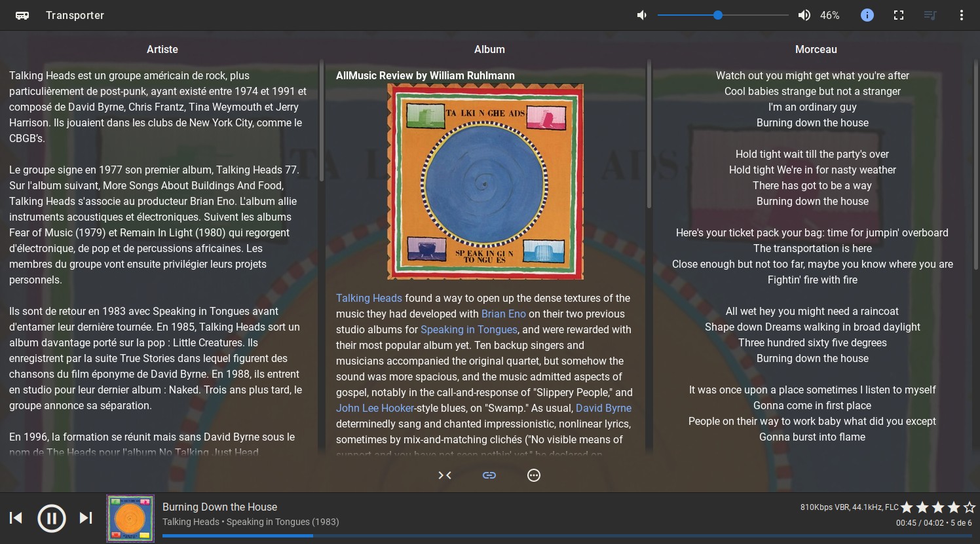Click the AllMusic Review by William Ruhlmann heading

click(425, 75)
